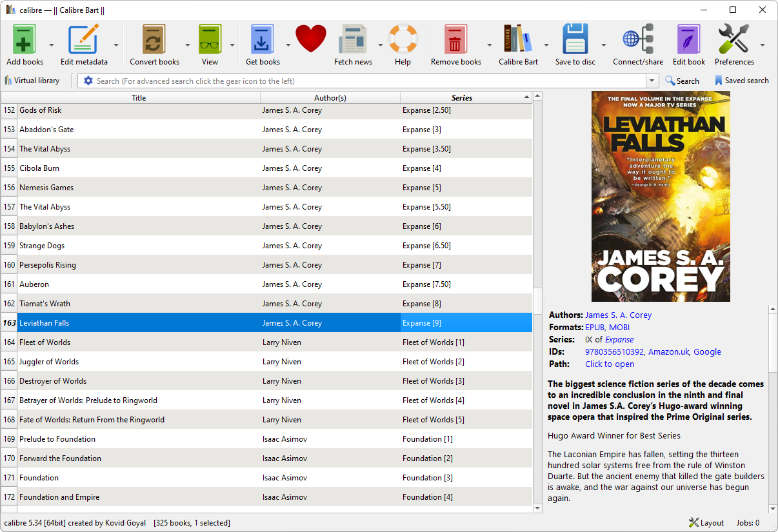
Task: Expand the Get books dropdown arrow
Action: pyautogui.click(x=288, y=45)
